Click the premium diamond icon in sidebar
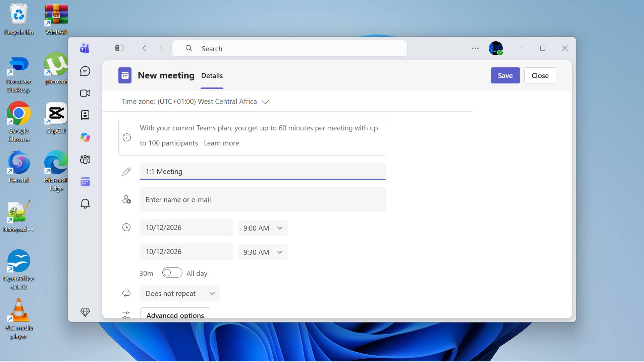This screenshot has width=644, height=362. coord(85,312)
